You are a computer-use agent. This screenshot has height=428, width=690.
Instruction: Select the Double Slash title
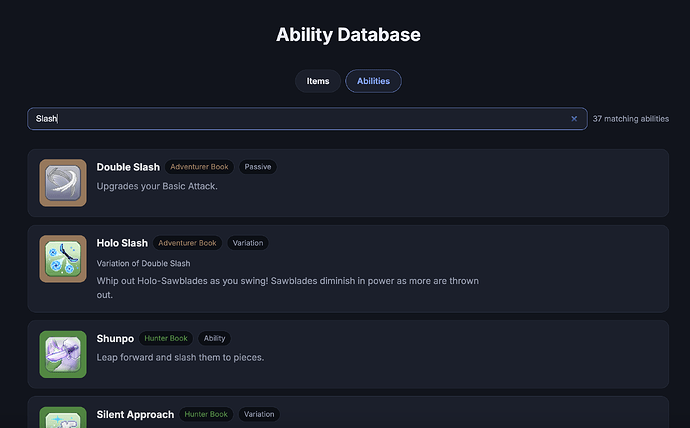pos(128,167)
